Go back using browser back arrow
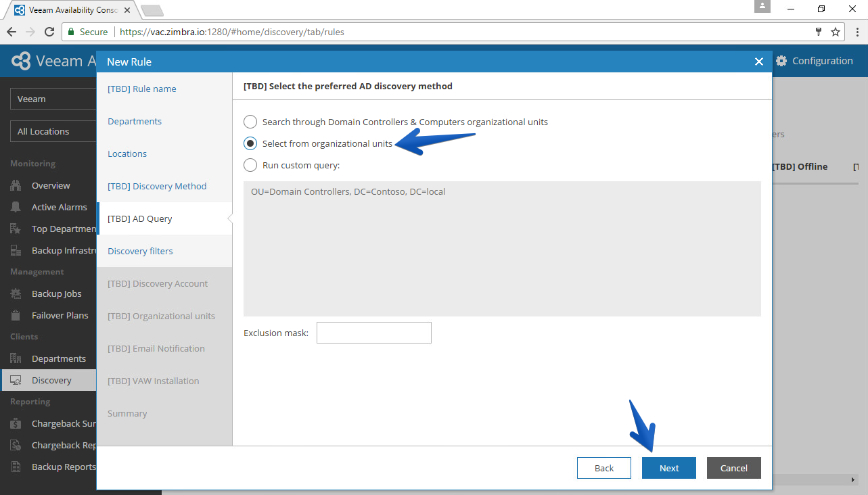868x495 pixels. [x=12, y=32]
